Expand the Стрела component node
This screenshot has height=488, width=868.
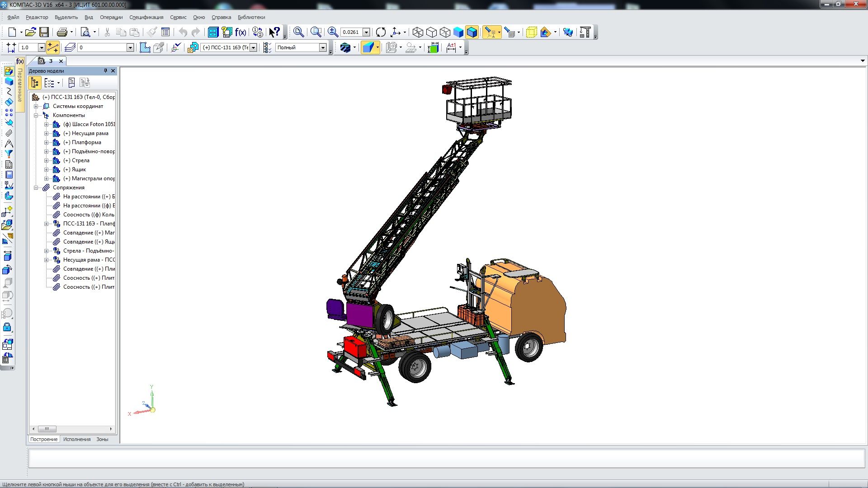pos(46,160)
